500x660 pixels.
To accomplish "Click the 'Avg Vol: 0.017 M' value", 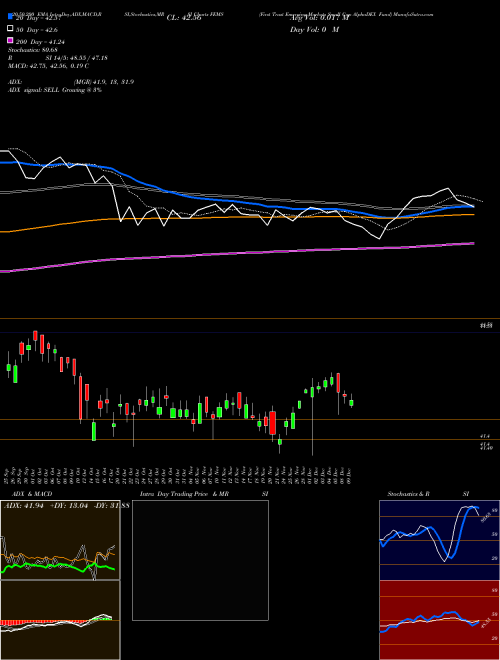I will click(320, 18).
